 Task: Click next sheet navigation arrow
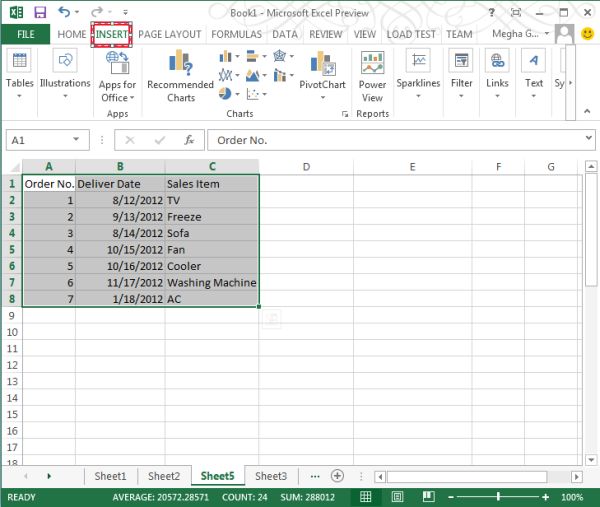point(49,476)
